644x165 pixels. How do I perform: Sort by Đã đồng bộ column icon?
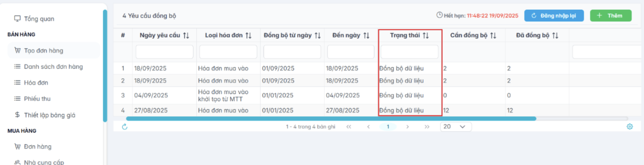click(555, 36)
